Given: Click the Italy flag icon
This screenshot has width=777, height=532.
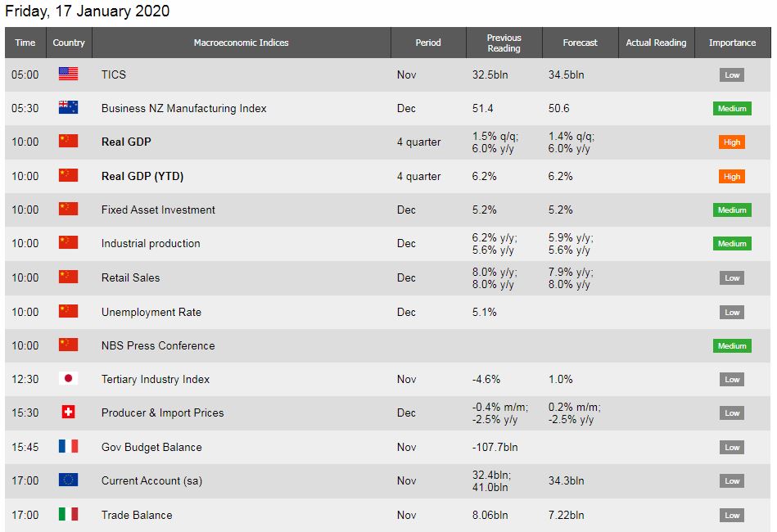Looking at the screenshot, I should coord(68,515).
